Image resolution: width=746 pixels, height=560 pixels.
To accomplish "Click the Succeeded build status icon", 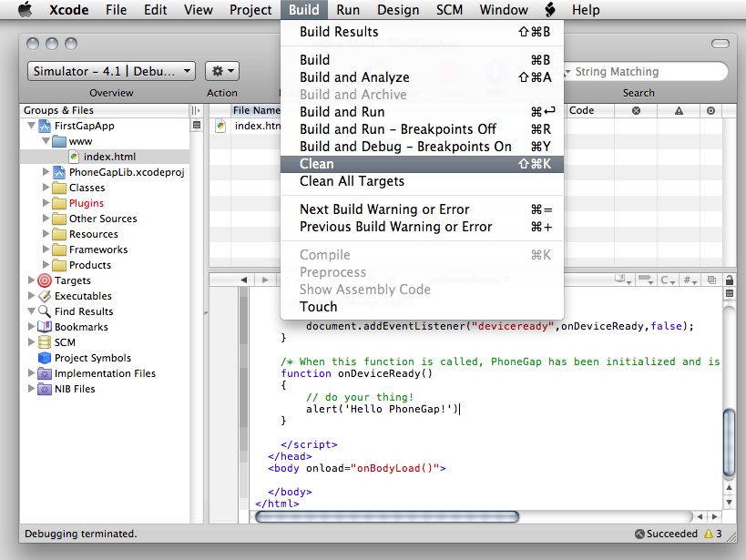I will pyautogui.click(x=640, y=534).
